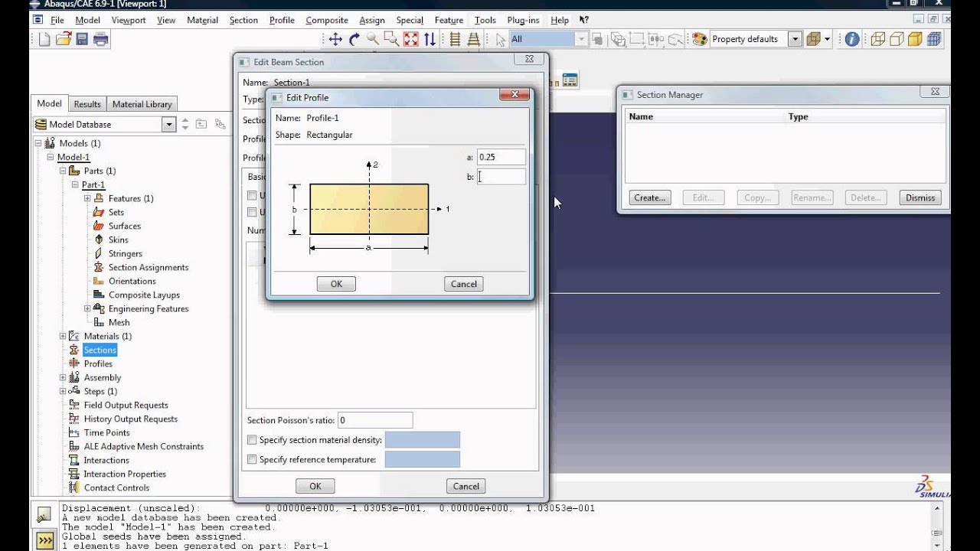The image size is (980, 551).
Task: Switch to the Results tab
Action: [x=87, y=104]
